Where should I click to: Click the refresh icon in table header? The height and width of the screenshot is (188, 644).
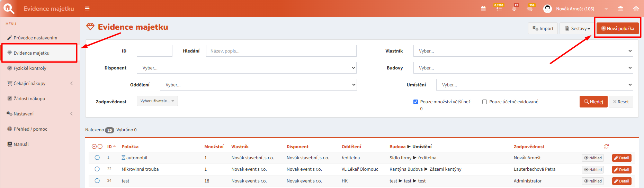[x=606, y=147]
